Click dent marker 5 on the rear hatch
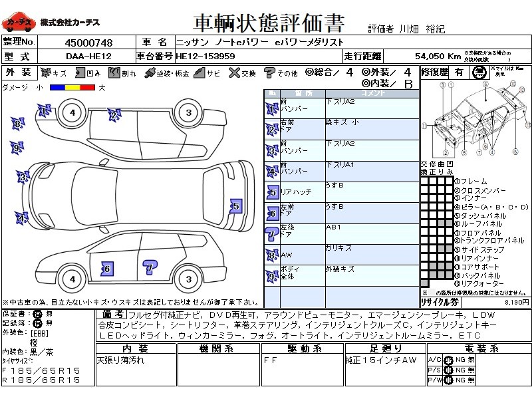 tap(236, 206)
